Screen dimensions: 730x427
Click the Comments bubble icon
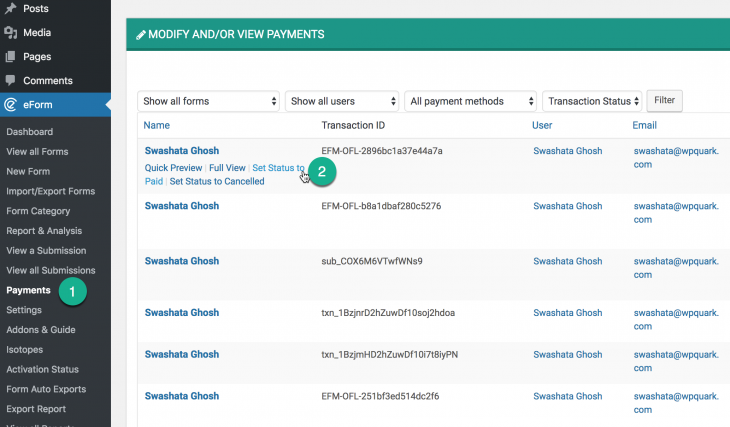coord(11,80)
